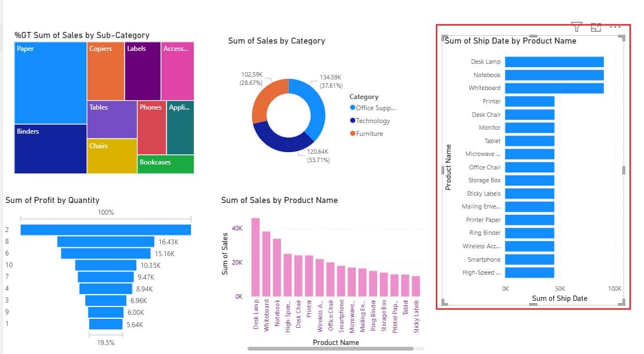
Task: Select the funnel bar labeled 6.96K
Action: pyautogui.click(x=106, y=300)
